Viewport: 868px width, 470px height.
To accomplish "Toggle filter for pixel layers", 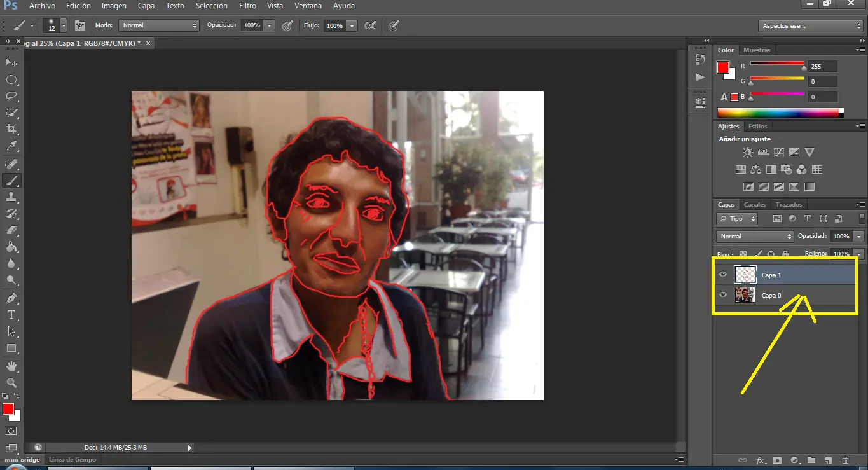I will [x=777, y=219].
